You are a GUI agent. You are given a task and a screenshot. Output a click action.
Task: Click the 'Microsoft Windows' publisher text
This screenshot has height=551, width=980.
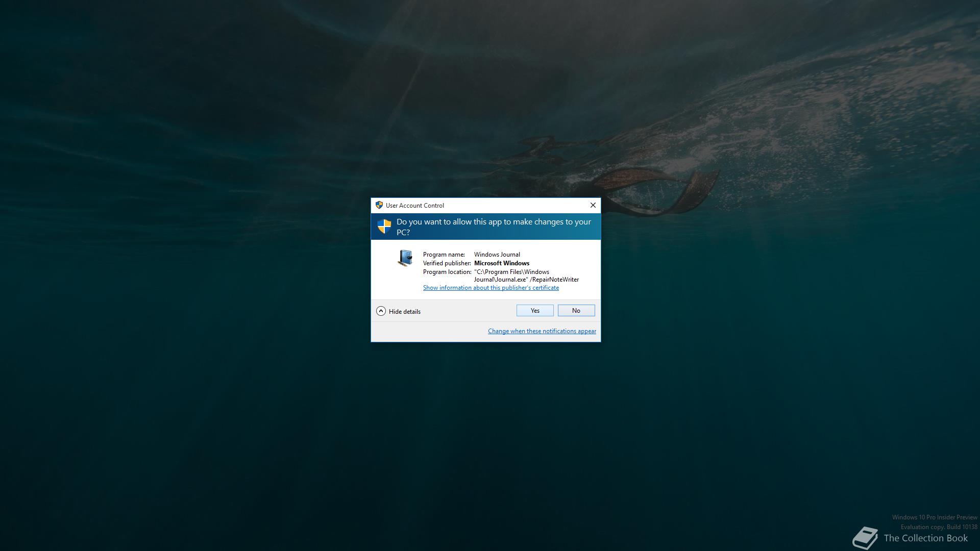pos(502,263)
